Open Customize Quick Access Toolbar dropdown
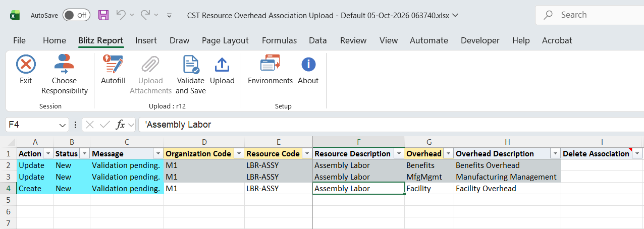This screenshot has height=229, width=644. (169, 15)
